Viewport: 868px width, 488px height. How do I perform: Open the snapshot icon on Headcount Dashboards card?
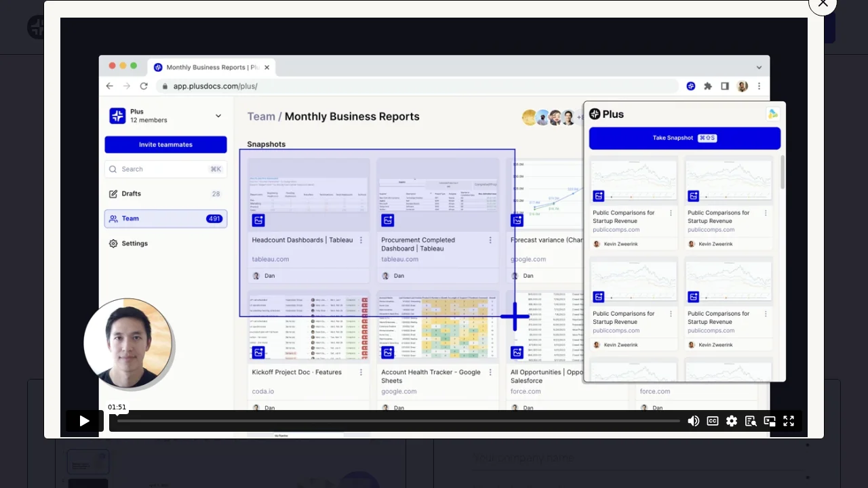coord(258,220)
